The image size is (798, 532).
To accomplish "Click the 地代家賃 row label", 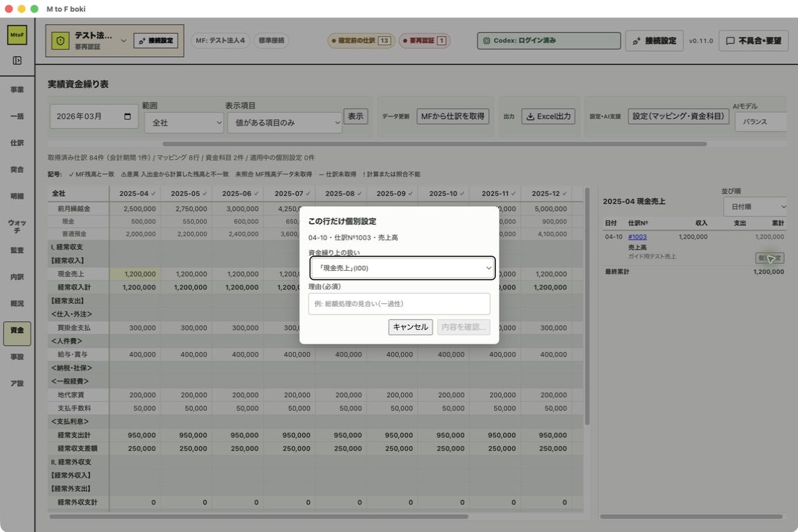I will (71, 395).
